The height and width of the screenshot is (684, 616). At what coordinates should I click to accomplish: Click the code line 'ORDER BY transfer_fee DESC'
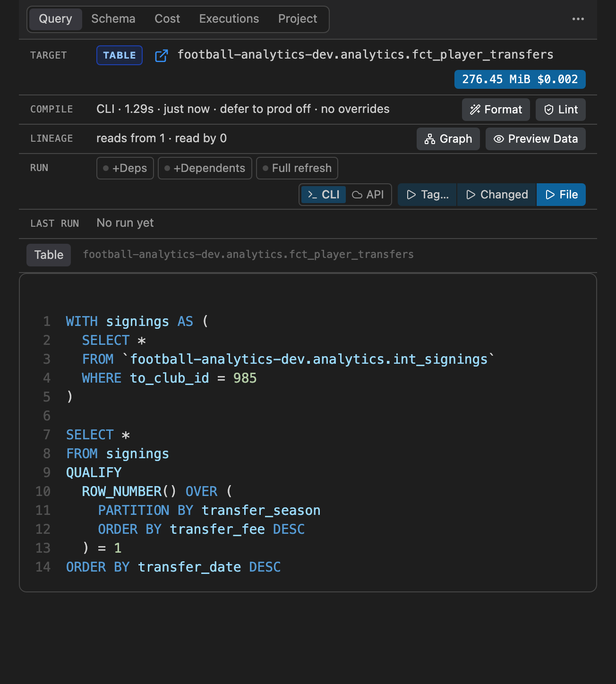click(x=201, y=529)
